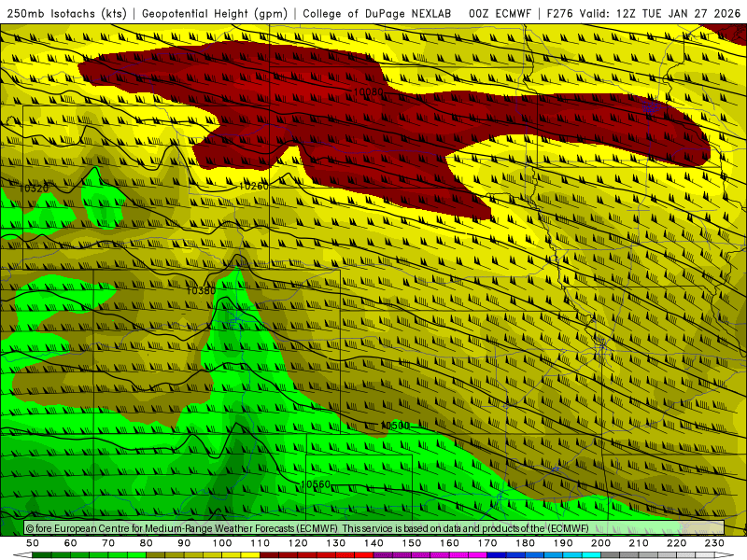Click the 90 value on the color scale

(x=184, y=543)
